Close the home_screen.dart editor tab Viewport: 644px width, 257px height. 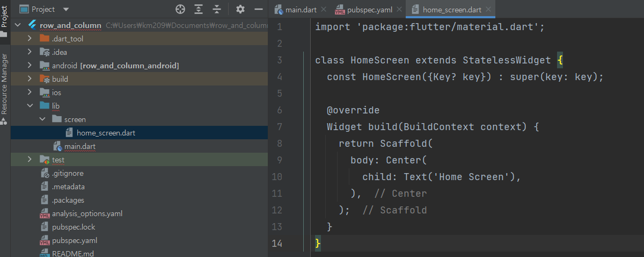[488, 9]
